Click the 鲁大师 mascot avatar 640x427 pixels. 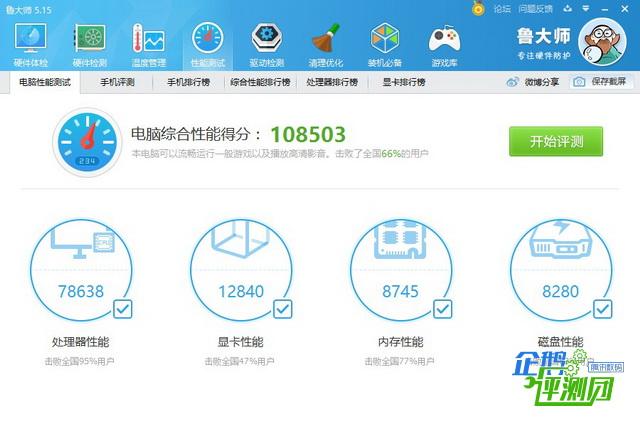point(602,42)
